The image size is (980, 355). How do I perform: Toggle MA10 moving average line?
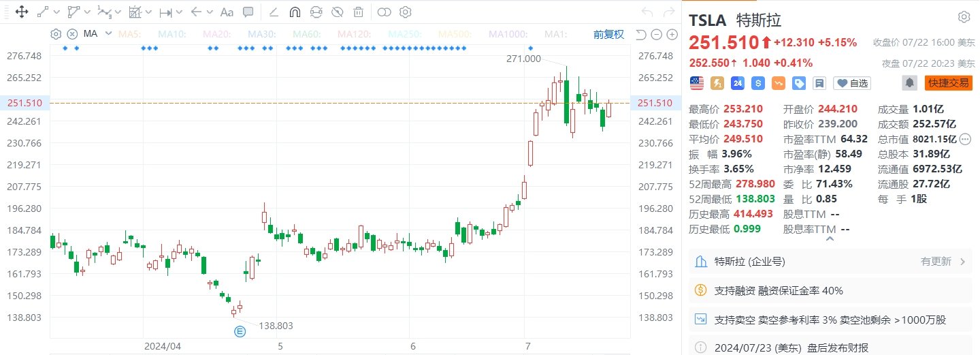click(172, 34)
